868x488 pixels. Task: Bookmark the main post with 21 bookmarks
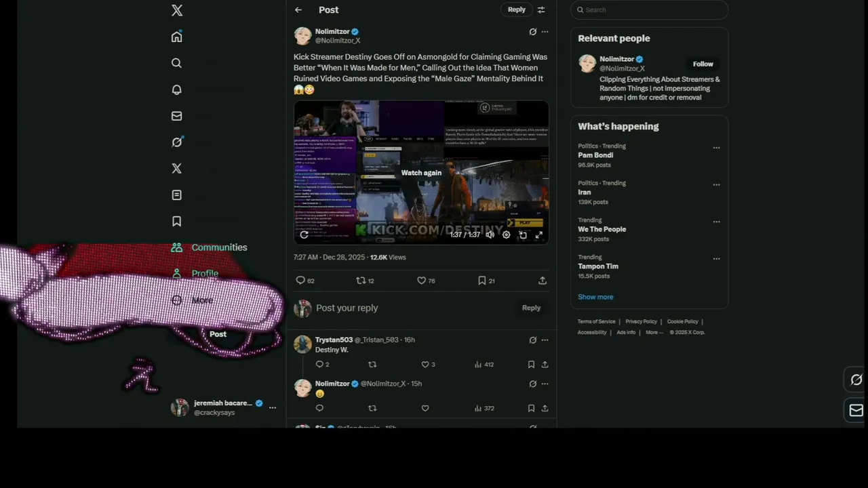coord(486,281)
